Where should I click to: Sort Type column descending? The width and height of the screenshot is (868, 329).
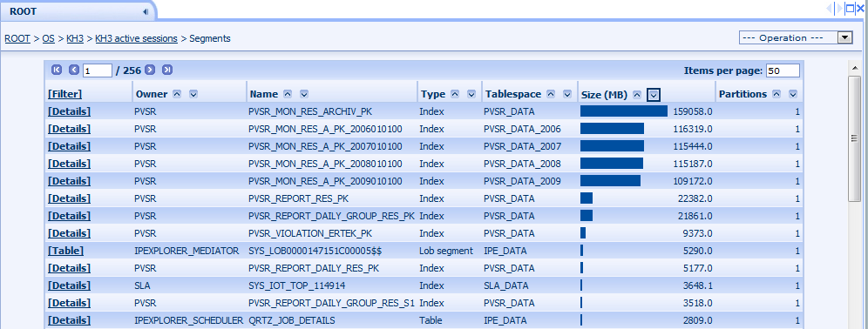tap(471, 95)
